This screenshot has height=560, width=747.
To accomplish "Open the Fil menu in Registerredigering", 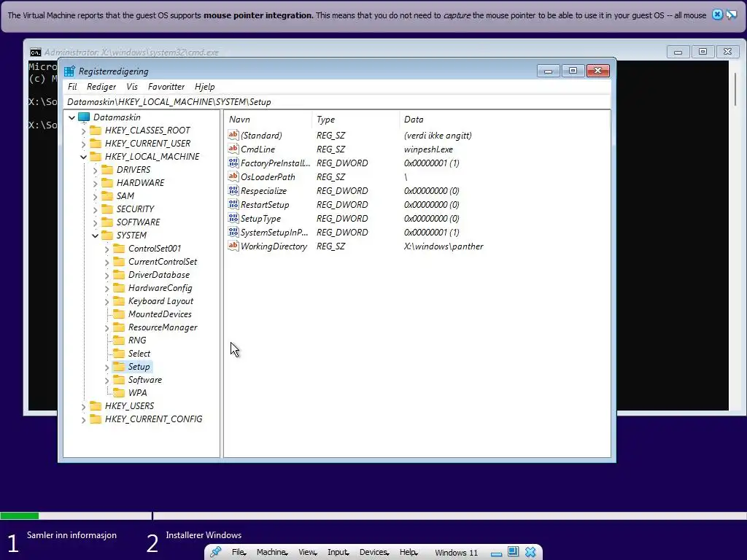I will [72, 87].
